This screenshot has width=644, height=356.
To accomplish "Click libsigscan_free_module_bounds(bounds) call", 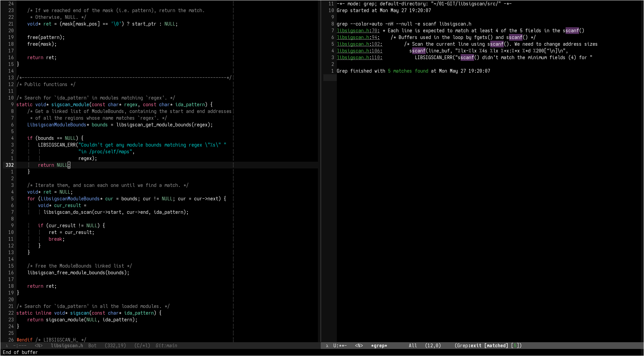I will [x=78, y=273].
